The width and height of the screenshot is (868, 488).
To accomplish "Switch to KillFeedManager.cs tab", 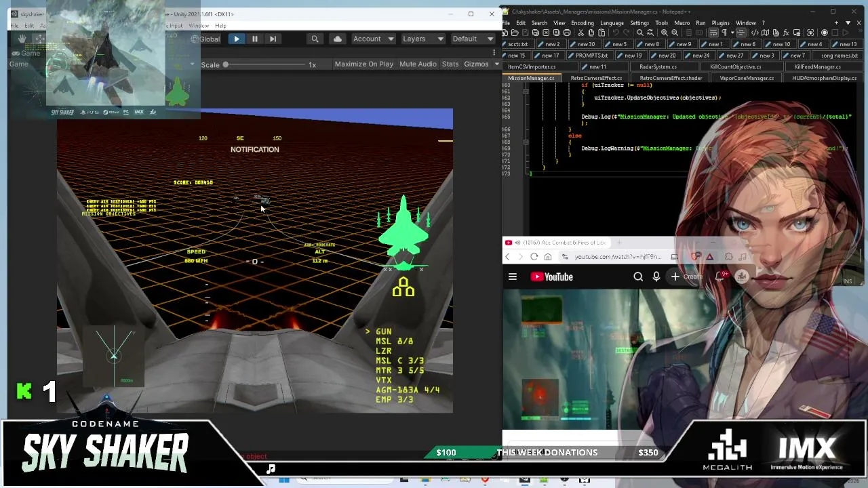I will pyautogui.click(x=817, y=66).
